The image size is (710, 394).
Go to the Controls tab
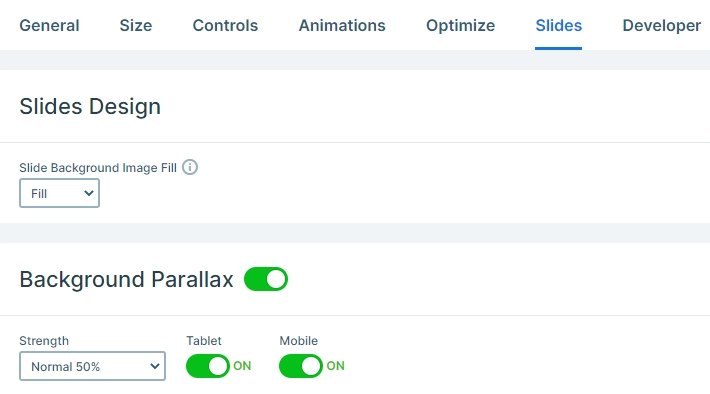(x=225, y=25)
